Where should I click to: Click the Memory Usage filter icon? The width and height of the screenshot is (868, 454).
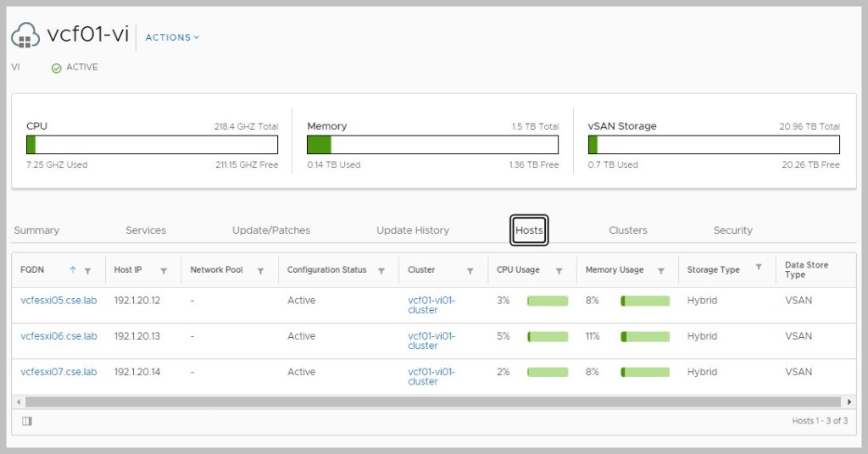point(661,271)
